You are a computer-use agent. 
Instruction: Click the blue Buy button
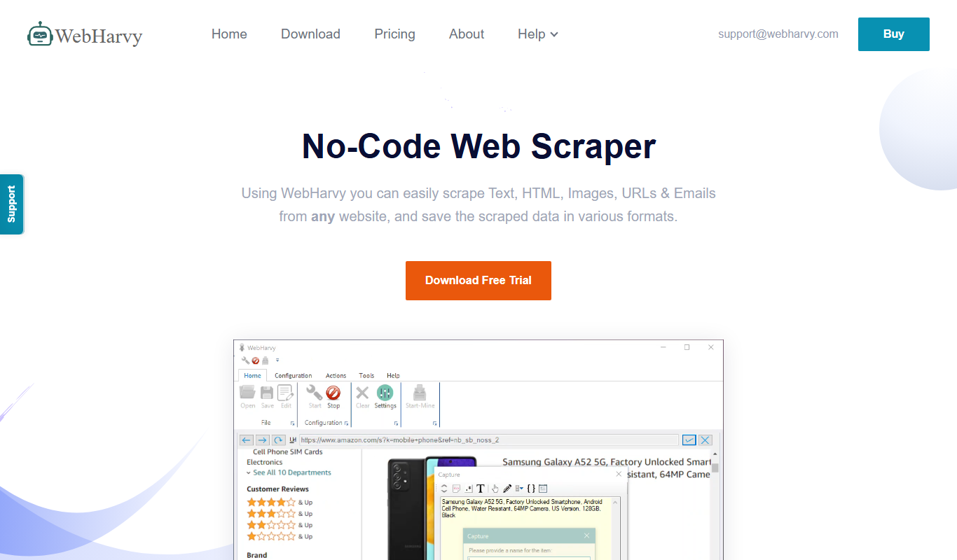click(x=893, y=34)
